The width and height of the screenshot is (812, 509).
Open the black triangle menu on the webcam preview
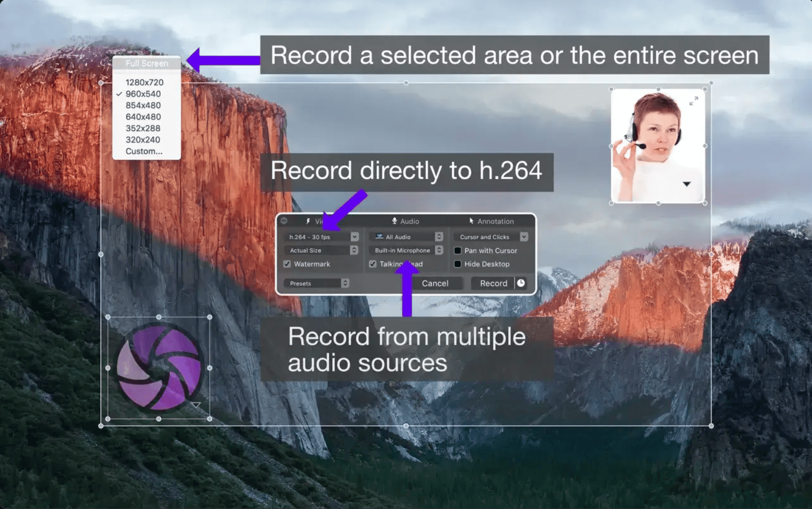point(686,184)
